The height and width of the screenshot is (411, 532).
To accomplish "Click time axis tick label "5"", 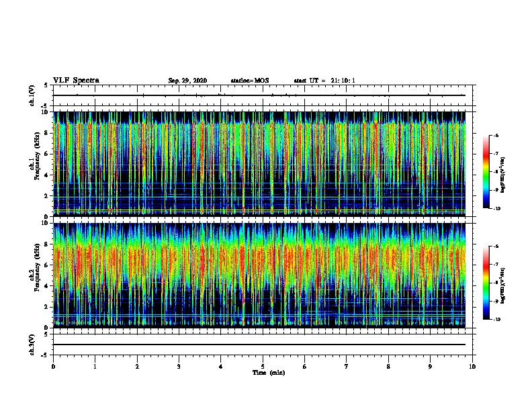I will point(263,367).
